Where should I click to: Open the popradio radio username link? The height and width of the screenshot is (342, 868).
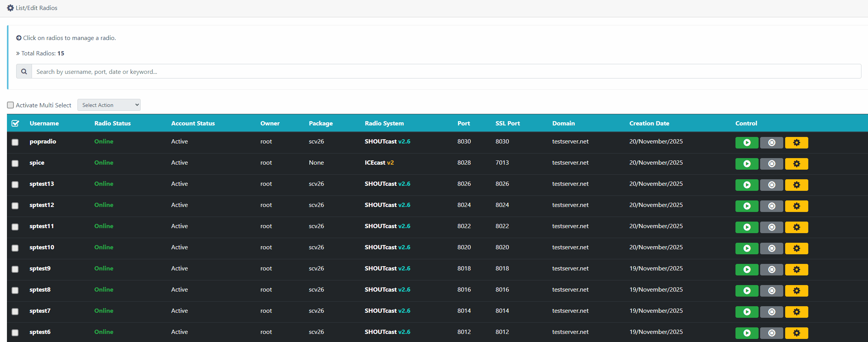coord(43,142)
